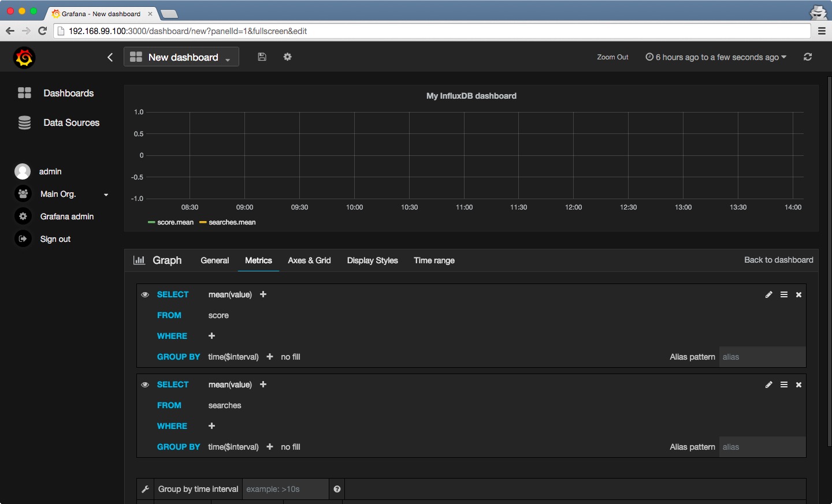Remove the searches query with X icon
The width and height of the screenshot is (832, 504).
(798, 384)
